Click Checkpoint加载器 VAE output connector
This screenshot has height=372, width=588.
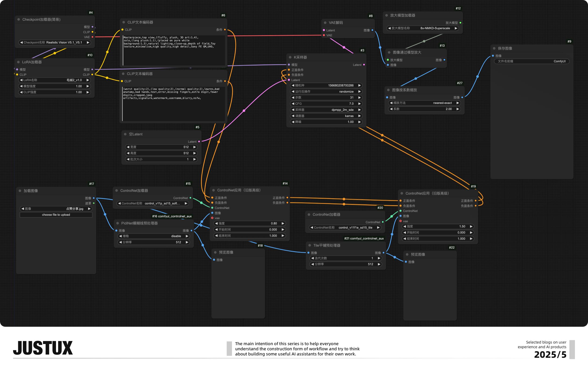coord(93,37)
